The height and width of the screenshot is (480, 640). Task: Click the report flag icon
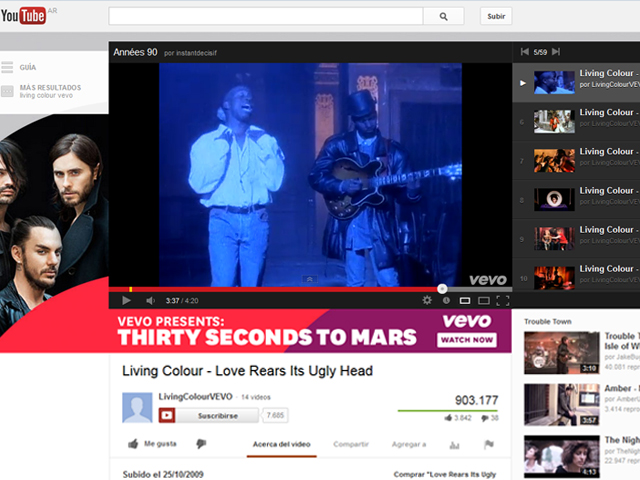pos(489,444)
